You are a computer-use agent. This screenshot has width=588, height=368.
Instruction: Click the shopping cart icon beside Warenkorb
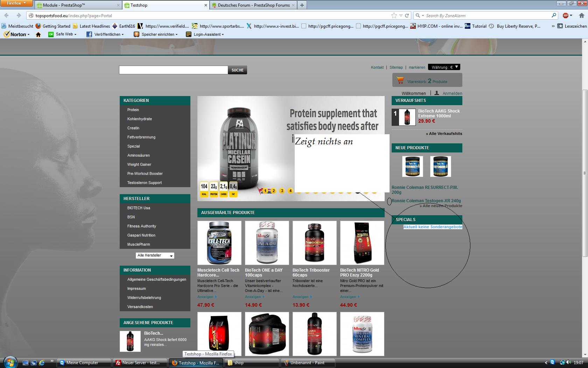[400, 80]
